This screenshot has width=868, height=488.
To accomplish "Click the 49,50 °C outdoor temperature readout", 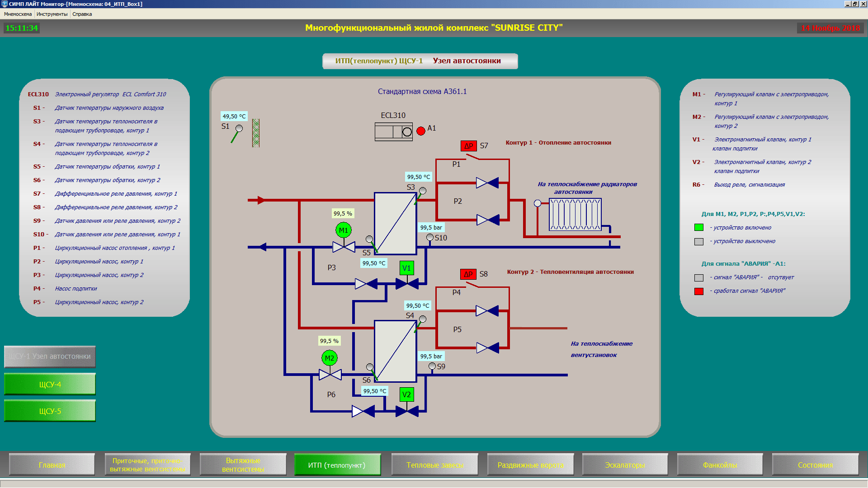I will 234,116.
